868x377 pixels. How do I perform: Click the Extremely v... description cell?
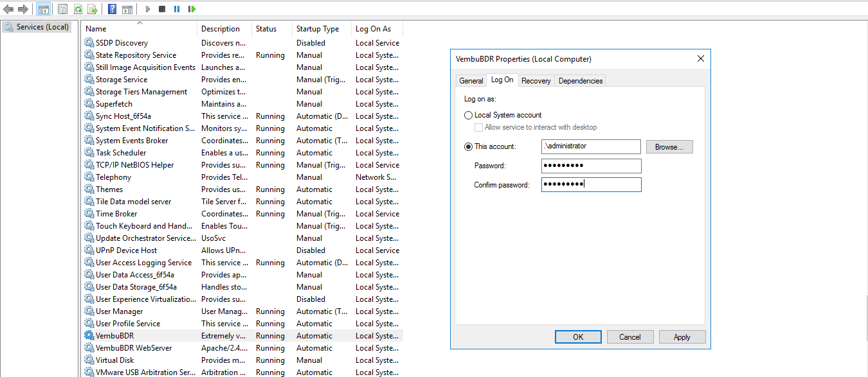point(223,336)
